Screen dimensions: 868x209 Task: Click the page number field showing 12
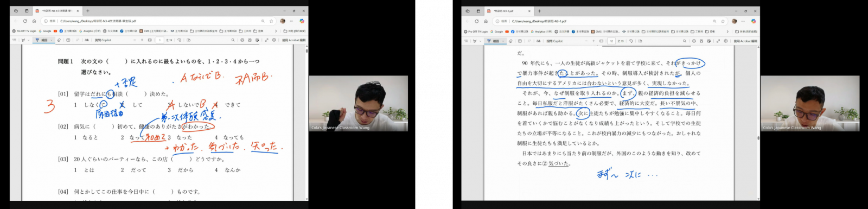point(611,41)
